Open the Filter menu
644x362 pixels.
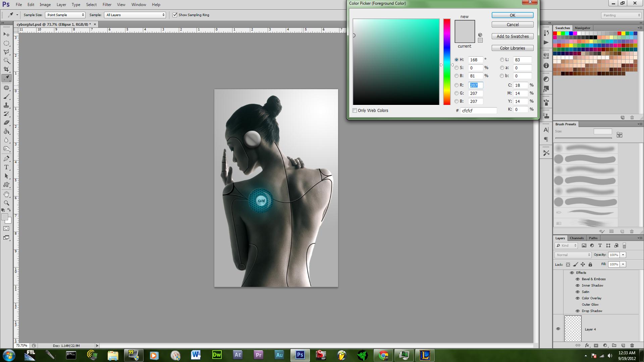pyautogui.click(x=107, y=5)
